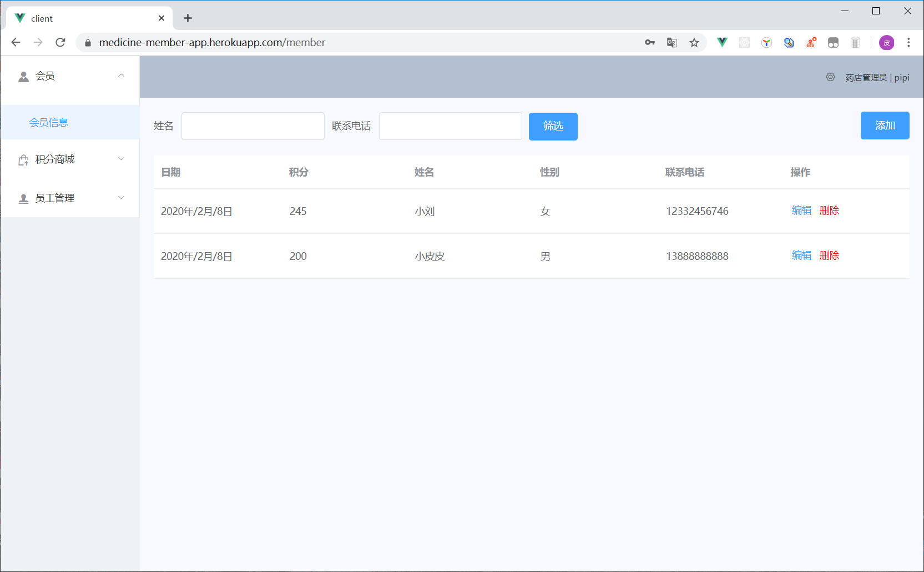Focus the 姓名 input field

[x=253, y=126]
